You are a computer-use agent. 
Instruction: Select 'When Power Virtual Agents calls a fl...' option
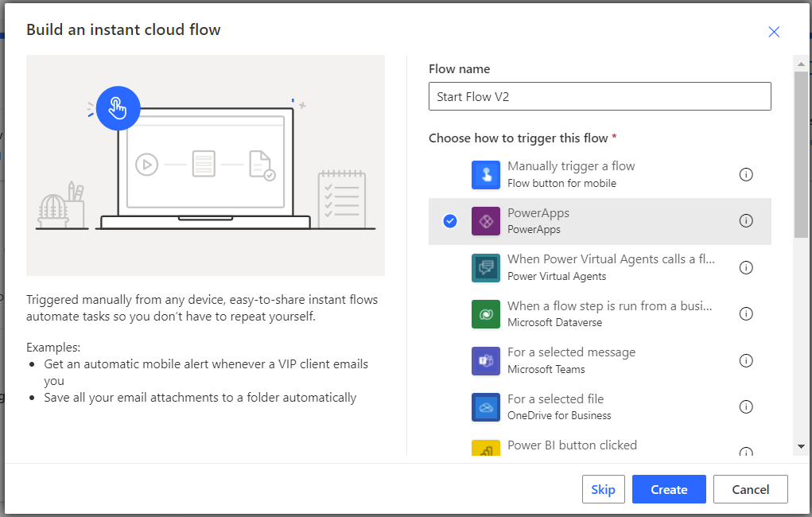coord(600,268)
